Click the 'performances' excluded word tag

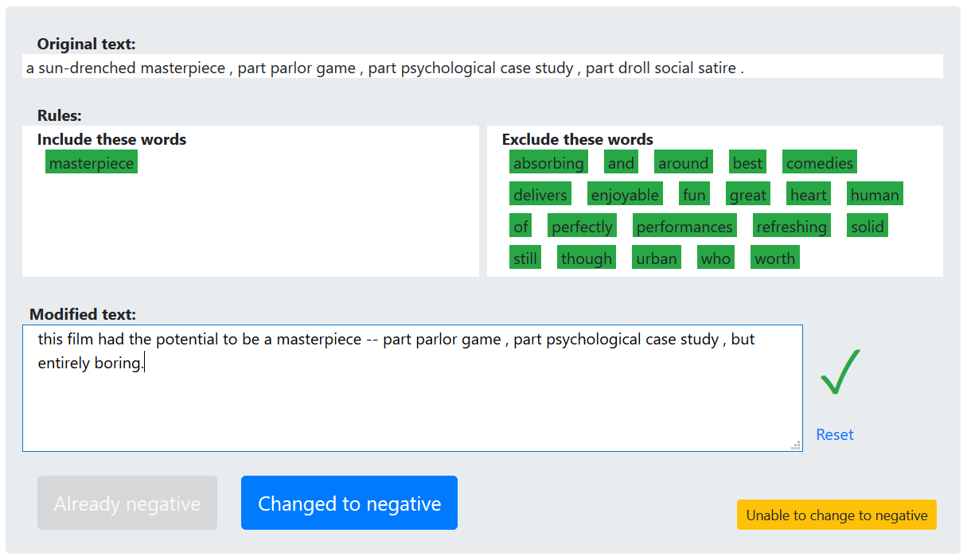point(684,226)
